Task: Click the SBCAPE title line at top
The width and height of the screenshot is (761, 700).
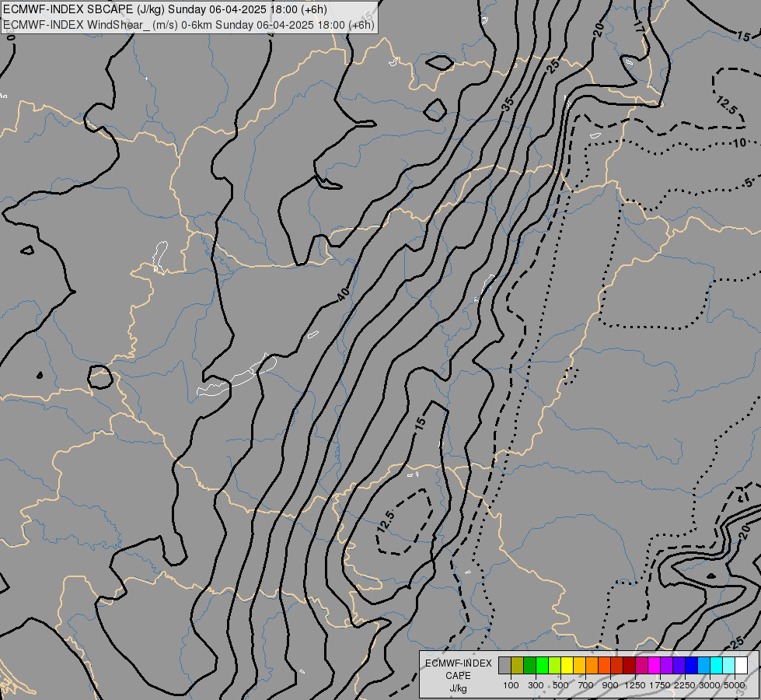Action: tap(165, 9)
